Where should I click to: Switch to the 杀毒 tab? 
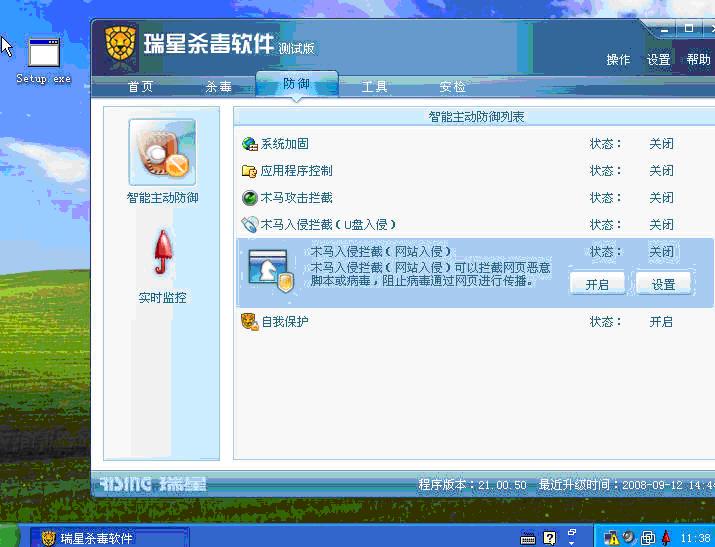pos(218,87)
